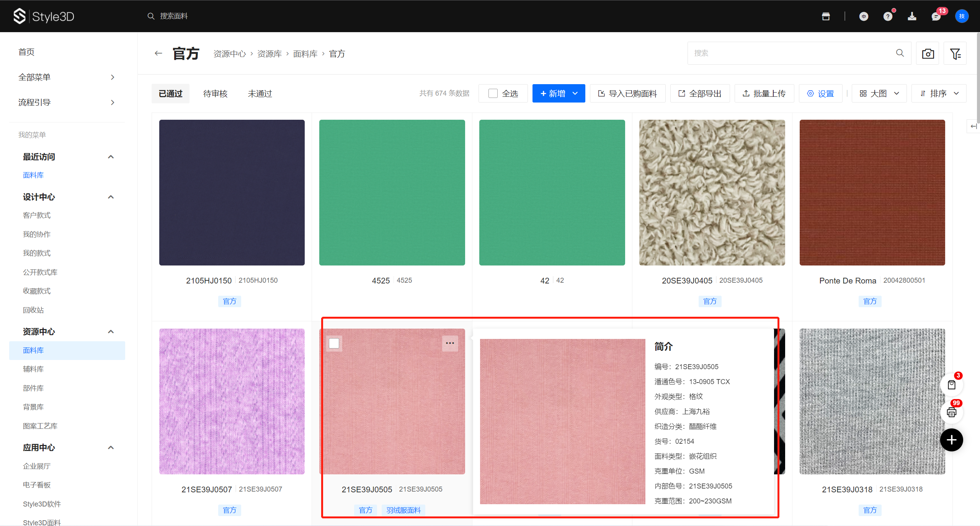Go back with the left arrow icon
The height and width of the screenshot is (526, 980).
coord(158,54)
